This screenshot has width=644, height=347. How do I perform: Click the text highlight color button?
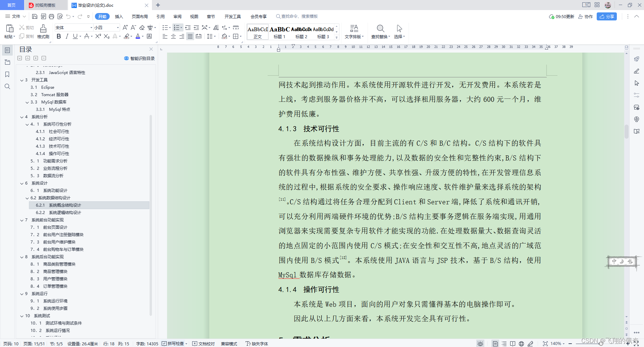[x=126, y=36]
